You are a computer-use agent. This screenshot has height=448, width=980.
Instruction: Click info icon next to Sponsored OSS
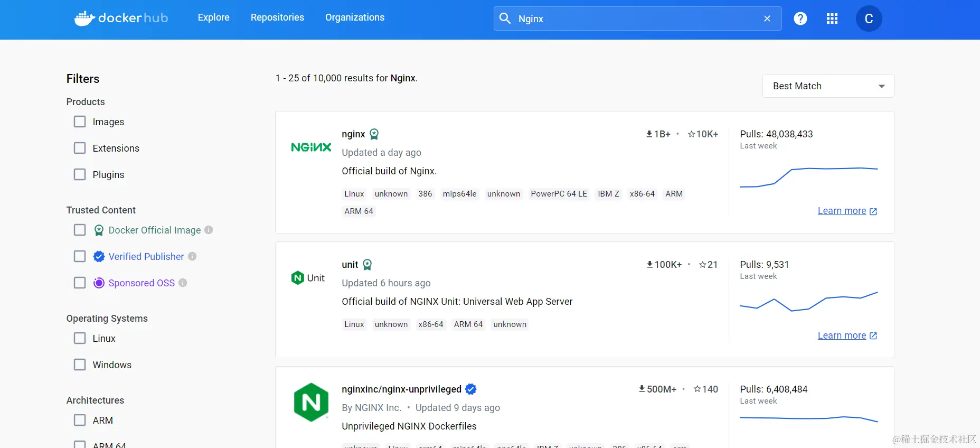coord(183,283)
